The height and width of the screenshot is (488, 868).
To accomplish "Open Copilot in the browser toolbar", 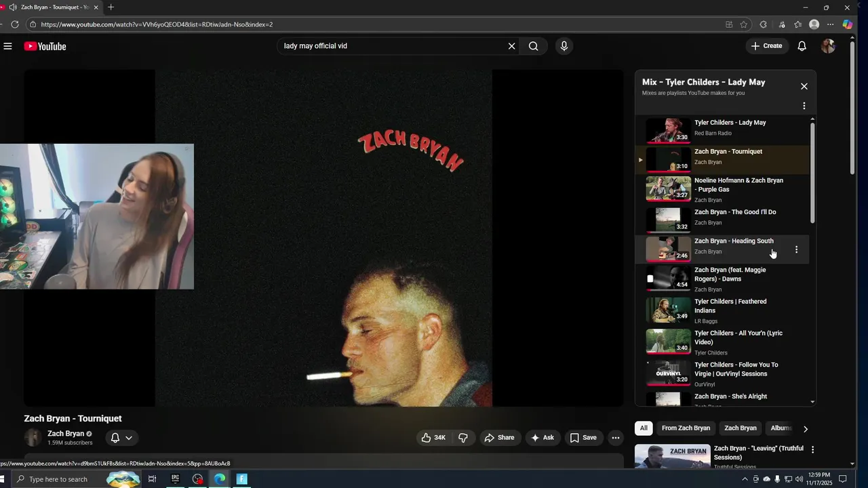I will (848, 24).
